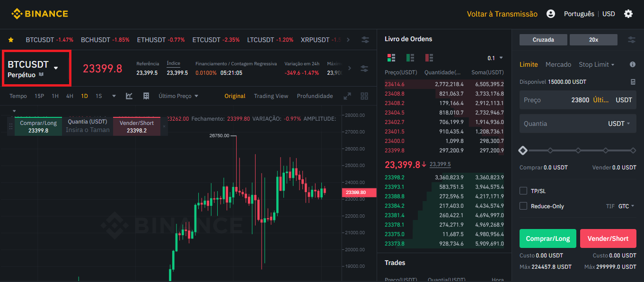The height and width of the screenshot is (282, 644).
Task: Show only bids in order book
Action: (x=410, y=58)
